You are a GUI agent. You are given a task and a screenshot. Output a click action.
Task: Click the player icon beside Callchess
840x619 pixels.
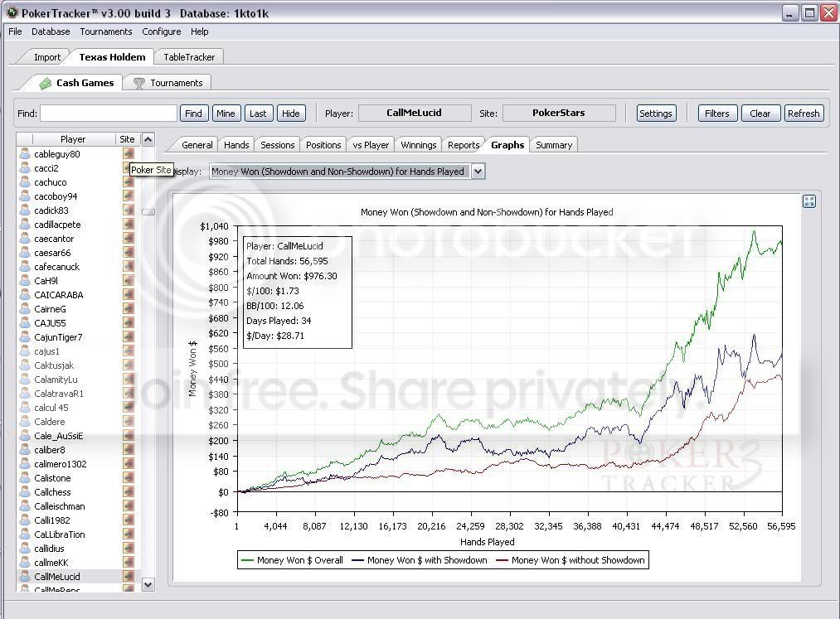pos(25,491)
